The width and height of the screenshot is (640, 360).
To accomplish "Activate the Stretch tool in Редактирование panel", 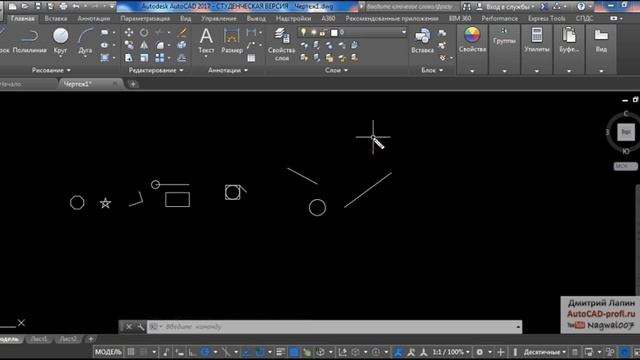I will pyautogui.click(x=129, y=58).
